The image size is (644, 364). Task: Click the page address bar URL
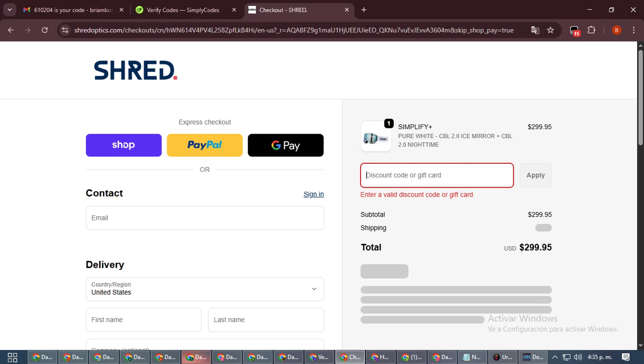click(x=294, y=30)
